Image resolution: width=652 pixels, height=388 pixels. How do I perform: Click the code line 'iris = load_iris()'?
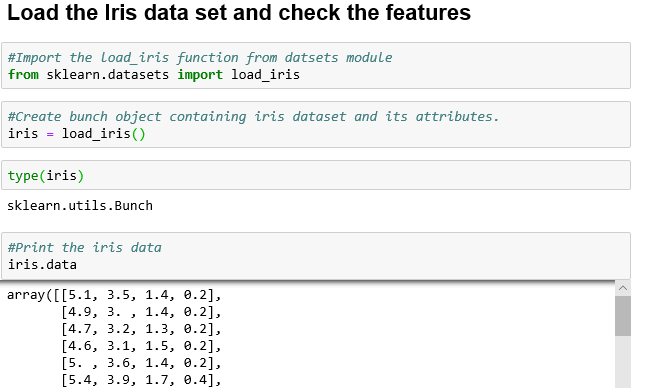click(77, 134)
